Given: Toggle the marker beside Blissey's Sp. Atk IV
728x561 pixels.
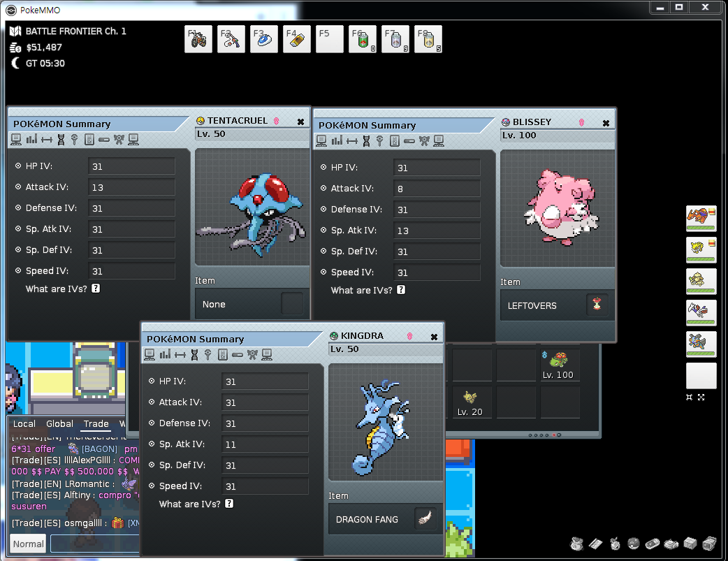Looking at the screenshot, I should [x=323, y=231].
